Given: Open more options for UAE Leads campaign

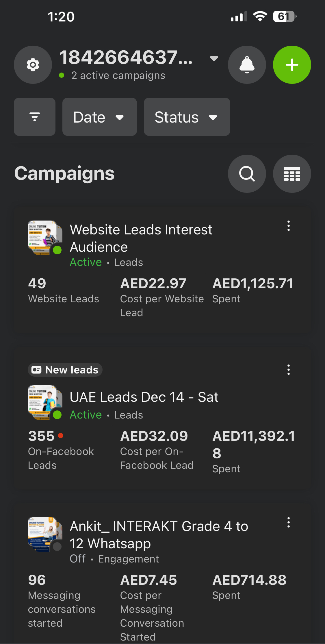Looking at the screenshot, I should coord(288,370).
